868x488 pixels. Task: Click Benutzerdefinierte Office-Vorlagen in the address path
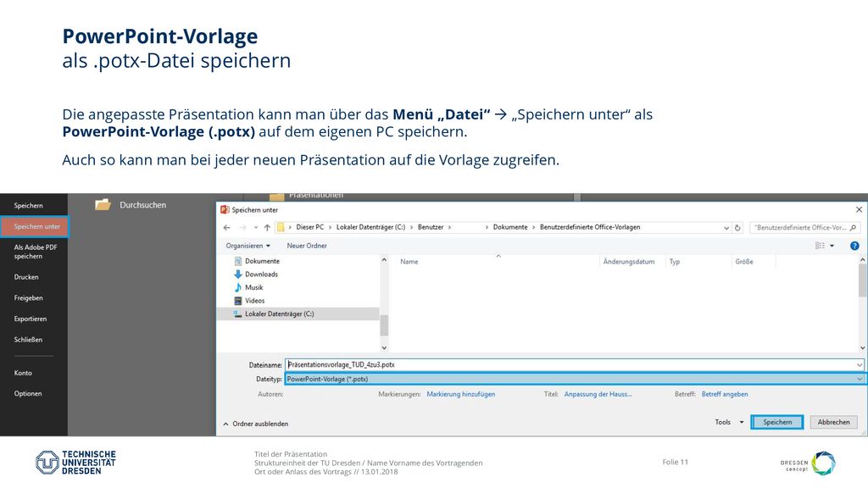click(x=590, y=227)
